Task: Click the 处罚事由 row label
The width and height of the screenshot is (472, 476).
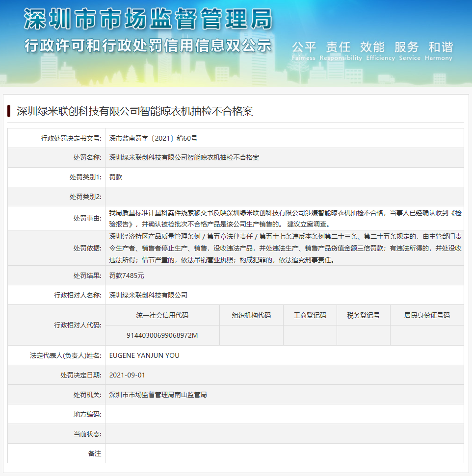Action: (x=87, y=218)
